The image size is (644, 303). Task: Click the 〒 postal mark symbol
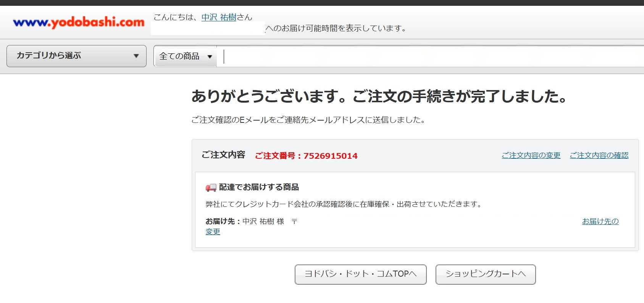tap(294, 221)
